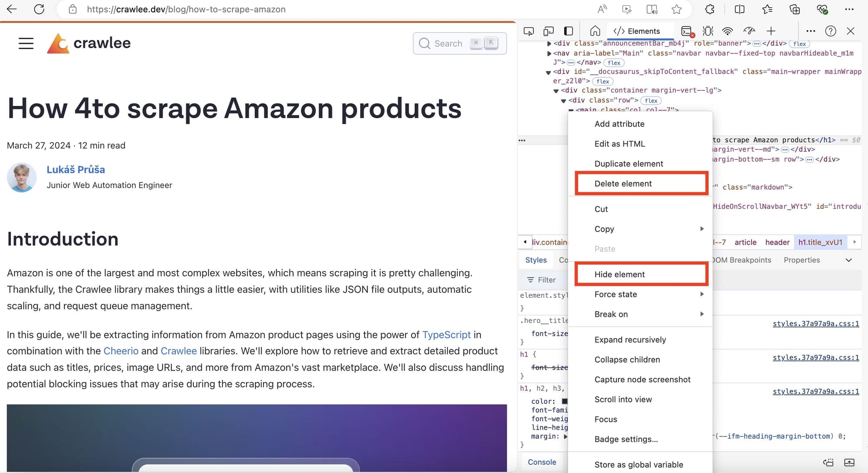Expand the announcementBar div disclosure triangle
This screenshot has width=868, height=473.
pos(549,43)
